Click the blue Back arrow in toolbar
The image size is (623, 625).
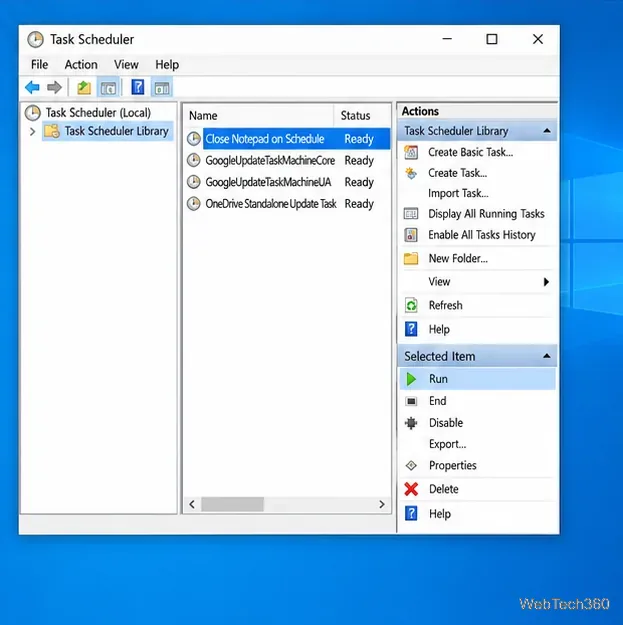pos(32,87)
